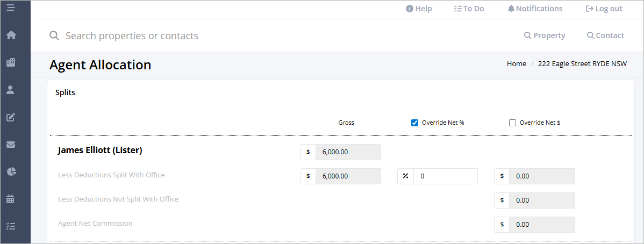This screenshot has width=644, height=244.
Task: Open the checklist tasks sidebar icon
Action: [x=11, y=226]
